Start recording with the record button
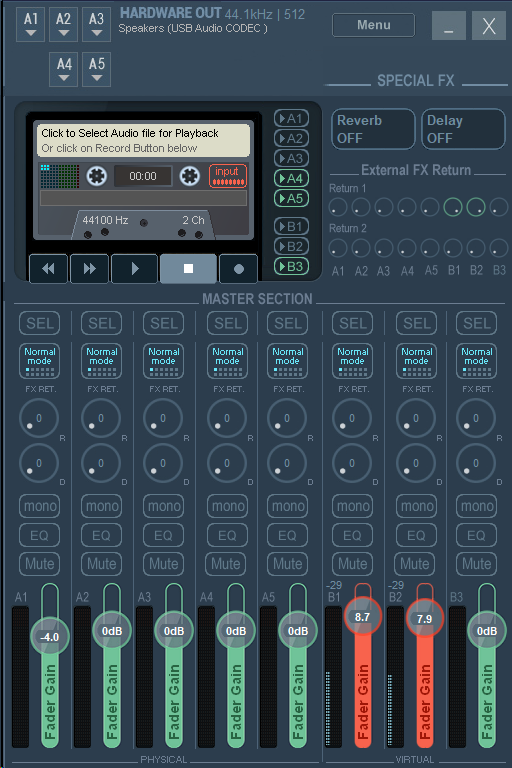Viewport: 512px width, 768px height. point(239,268)
